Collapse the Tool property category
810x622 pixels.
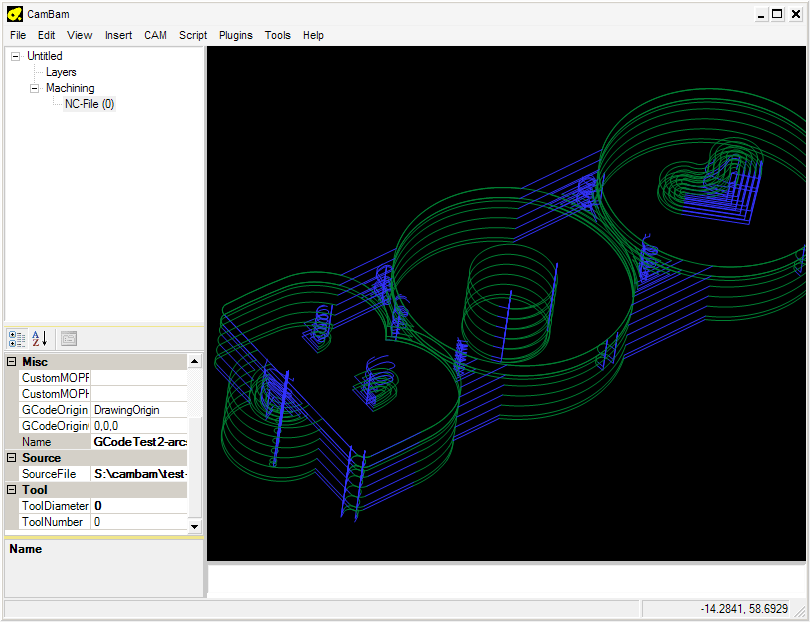tap(12, 490)
